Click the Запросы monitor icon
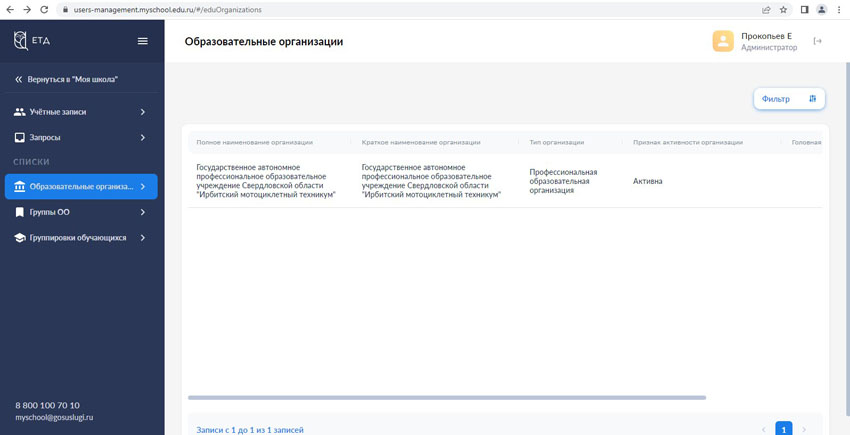Viewport: 850px width, 435px height. pyautogui.click(x=19, y=137)
